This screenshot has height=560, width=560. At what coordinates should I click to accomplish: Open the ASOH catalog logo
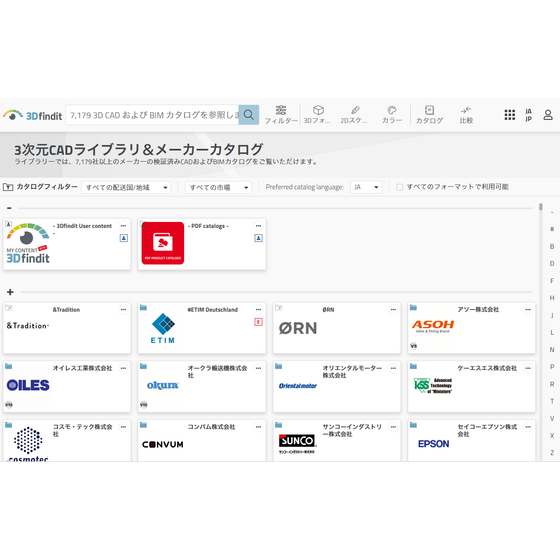click(433, 326)
